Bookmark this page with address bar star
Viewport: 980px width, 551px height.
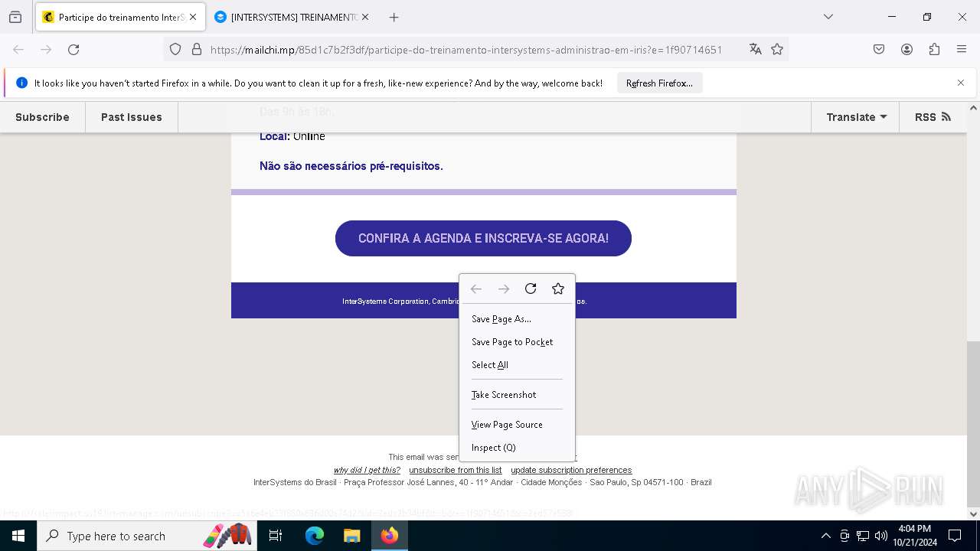[x=777, y=49]
